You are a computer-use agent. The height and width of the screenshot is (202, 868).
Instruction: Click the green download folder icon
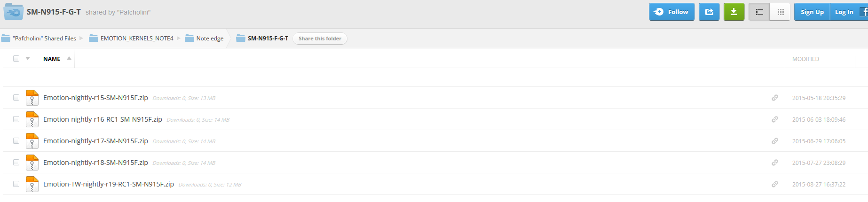(734, 12)
